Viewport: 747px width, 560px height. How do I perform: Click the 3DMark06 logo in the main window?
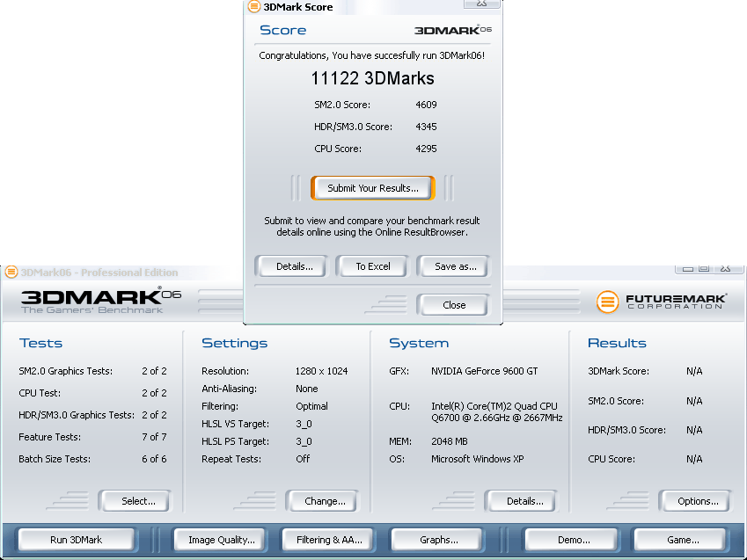tap(100, 301)
